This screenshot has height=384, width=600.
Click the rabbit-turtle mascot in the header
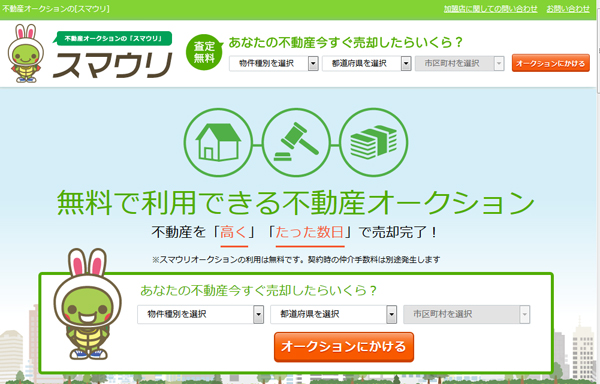click(x=26, y=53)
